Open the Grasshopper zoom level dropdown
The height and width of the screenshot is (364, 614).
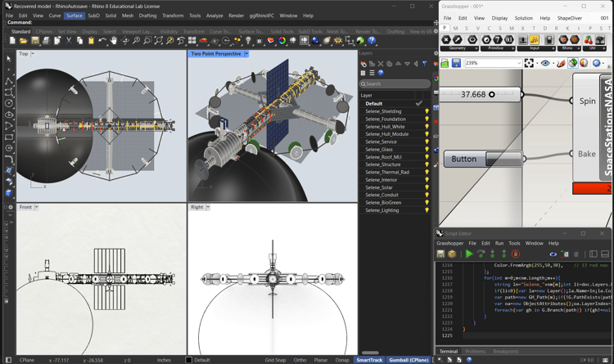[518, 63]
